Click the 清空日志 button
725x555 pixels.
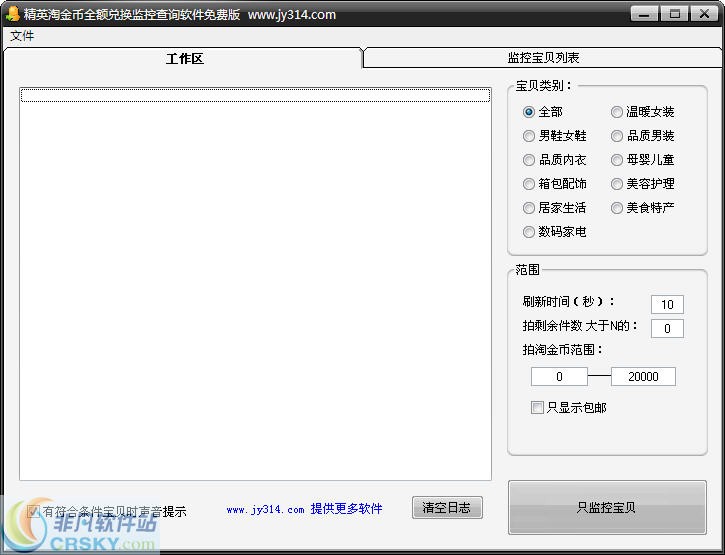click(447, 508)
